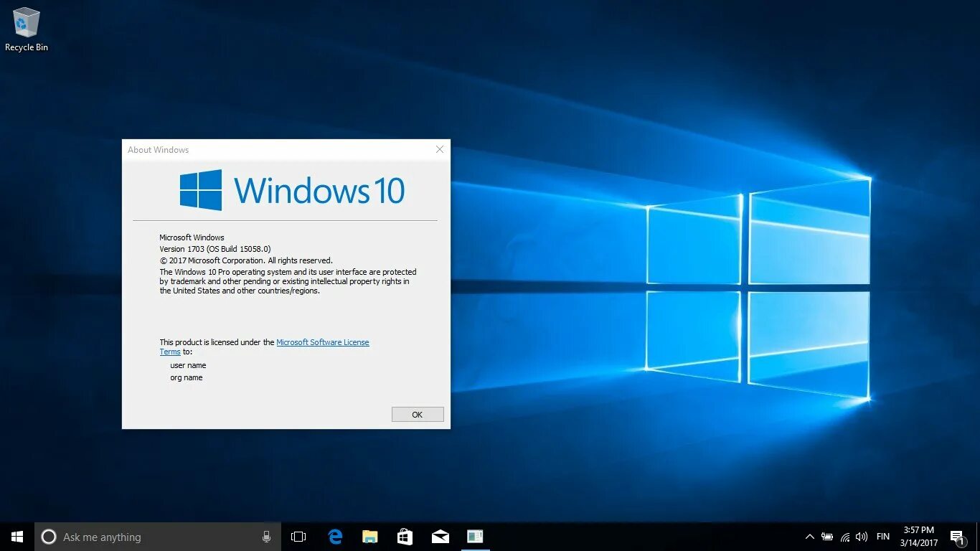Click the 'Microsoft Windows' text line

[x=192, y=237]
